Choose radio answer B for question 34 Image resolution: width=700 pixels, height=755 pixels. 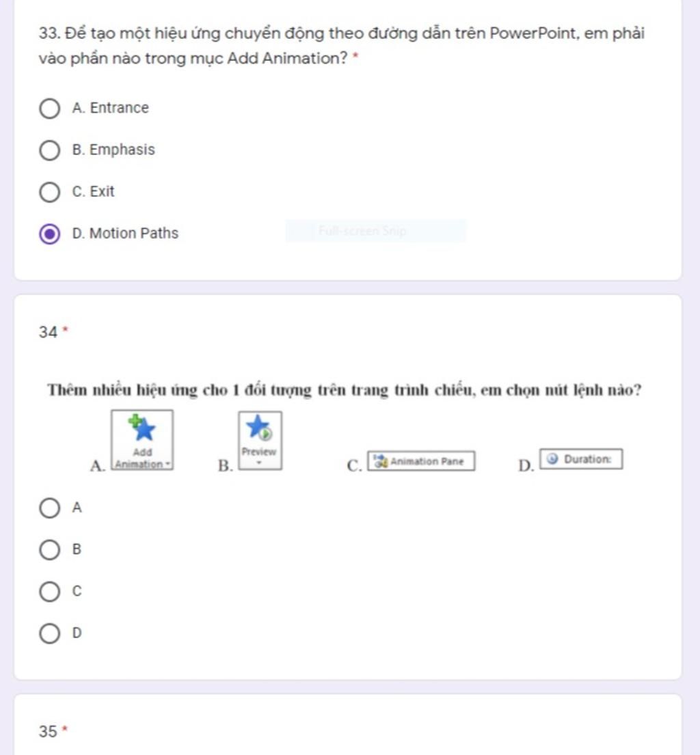(x=50, y=550)
